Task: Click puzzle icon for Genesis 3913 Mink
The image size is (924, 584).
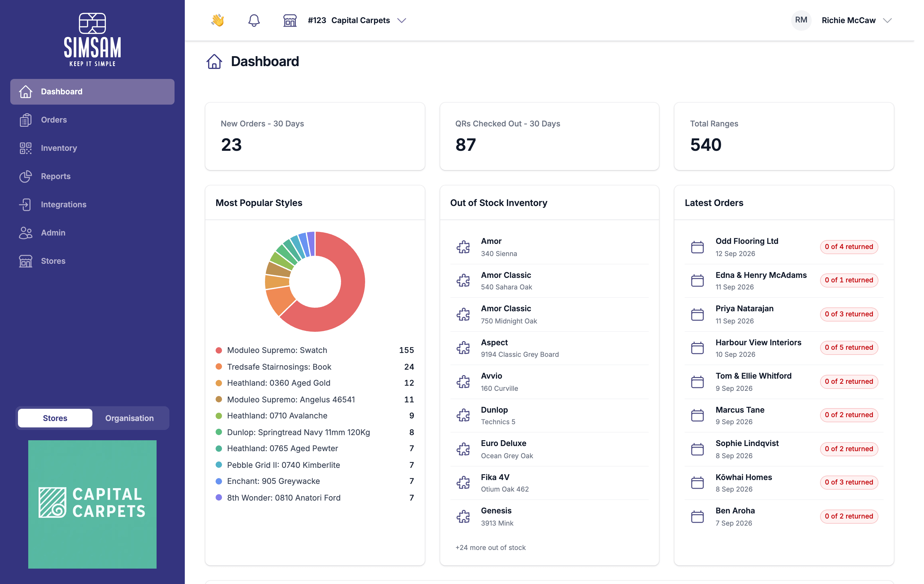Action: pos(463,517)
